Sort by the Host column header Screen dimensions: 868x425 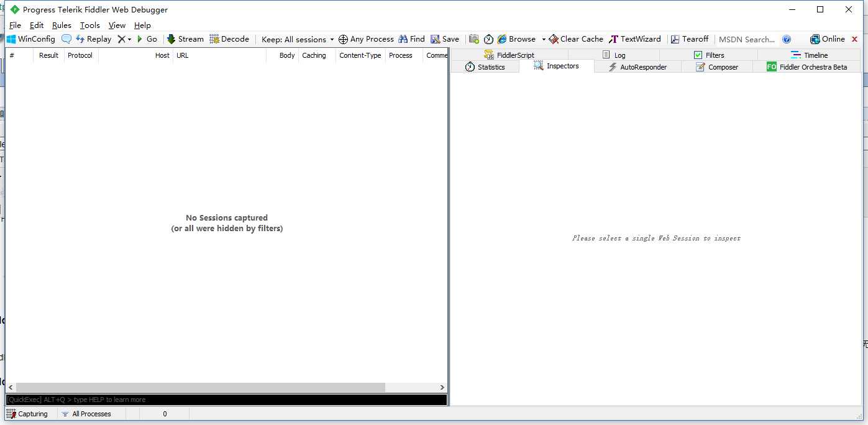tap(135, 55)
